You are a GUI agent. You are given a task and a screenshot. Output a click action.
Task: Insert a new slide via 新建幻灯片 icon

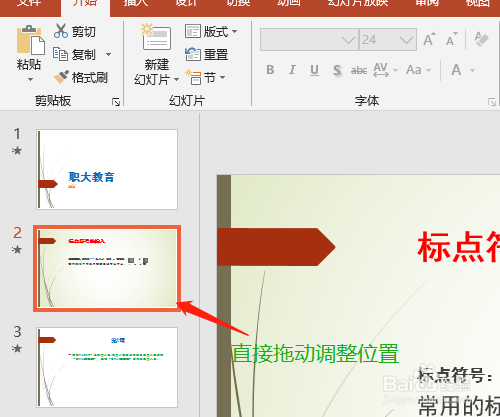156,37
